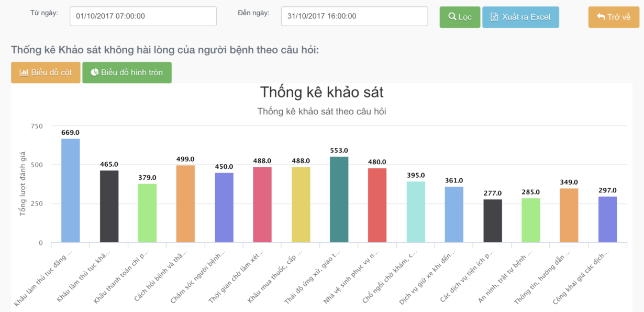Image resolution: width=644 pixels, height=312 pixels.
Task: Go back using Trở về button
Action: click(x=614, y=17)
